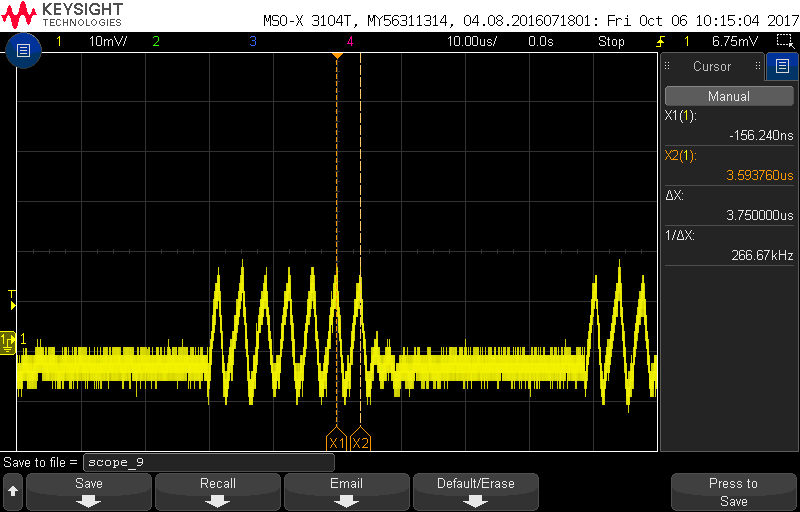The height and width of the screenshot is (512, 800).
Task: Click the 1/ΔX: label
Action: [x=680, y=236]
